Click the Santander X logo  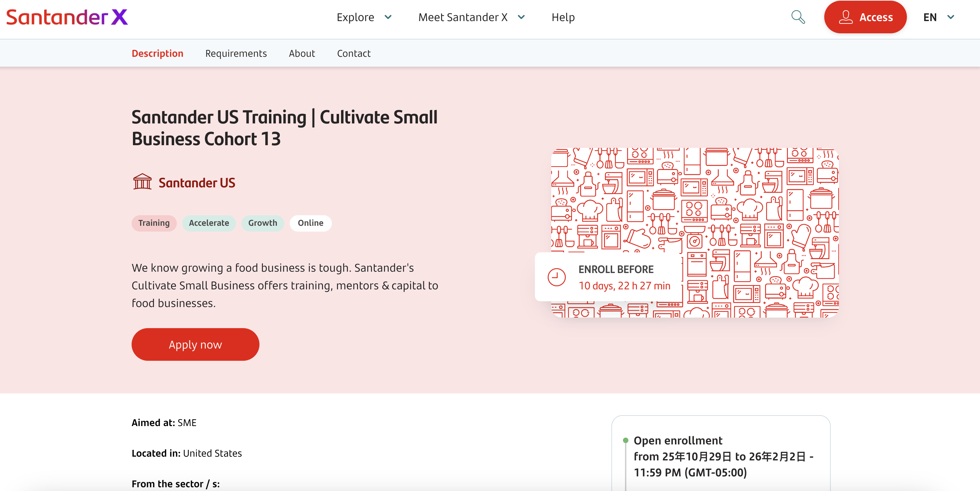67,17
